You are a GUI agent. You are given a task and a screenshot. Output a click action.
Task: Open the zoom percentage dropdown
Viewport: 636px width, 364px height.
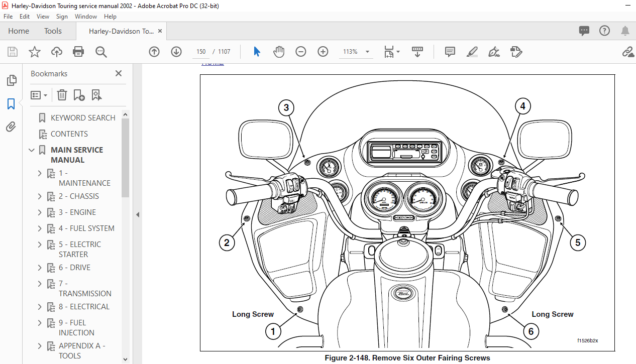[367, 52]
